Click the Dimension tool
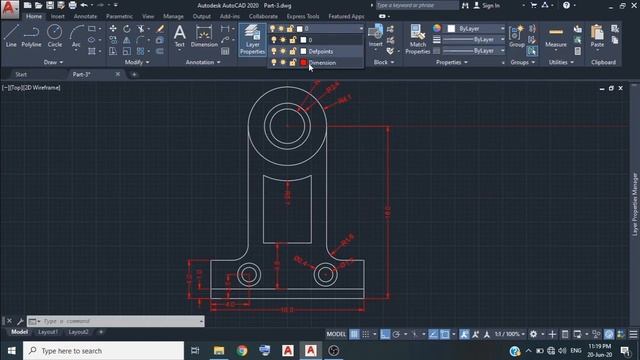This screenshot has height=360, width=640. point(204,36)
